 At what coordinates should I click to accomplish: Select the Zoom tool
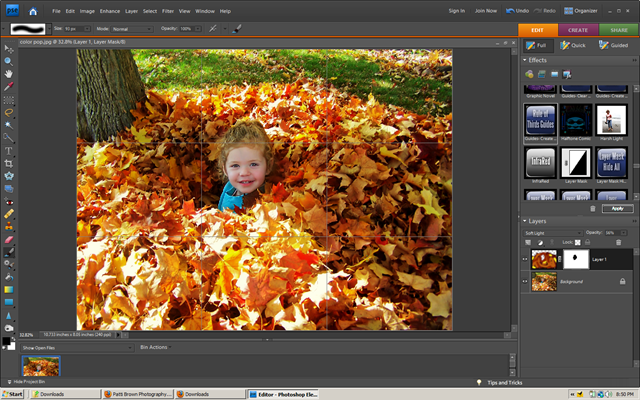(x=9, y=62)
